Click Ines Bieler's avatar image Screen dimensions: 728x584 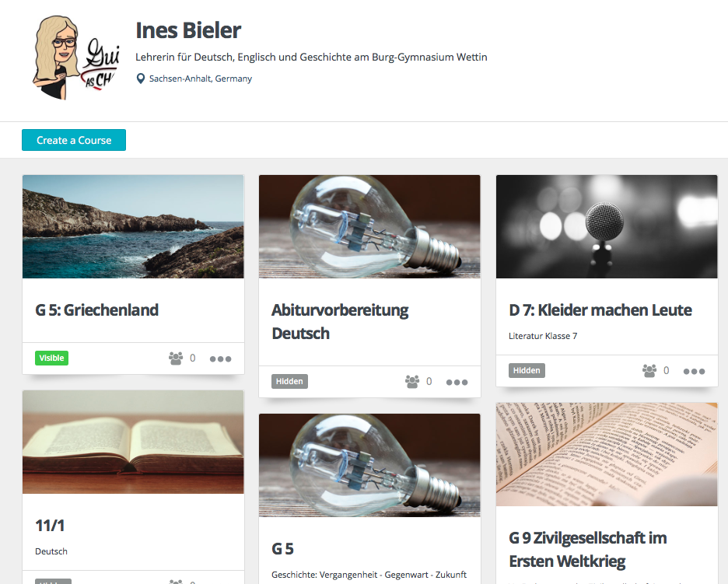75,57
